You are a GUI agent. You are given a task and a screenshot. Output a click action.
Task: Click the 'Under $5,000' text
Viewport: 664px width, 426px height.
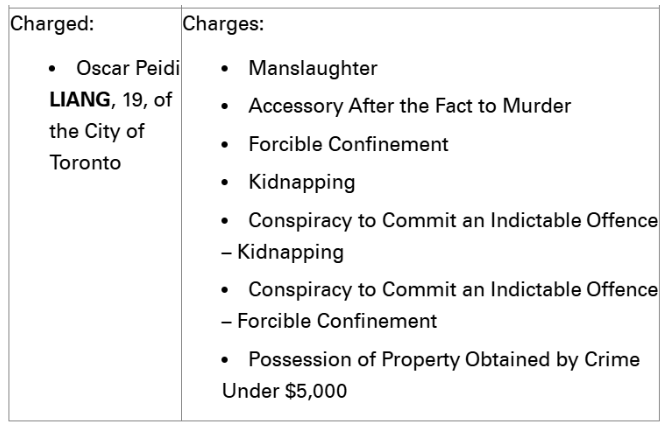[x=285, y=391]
